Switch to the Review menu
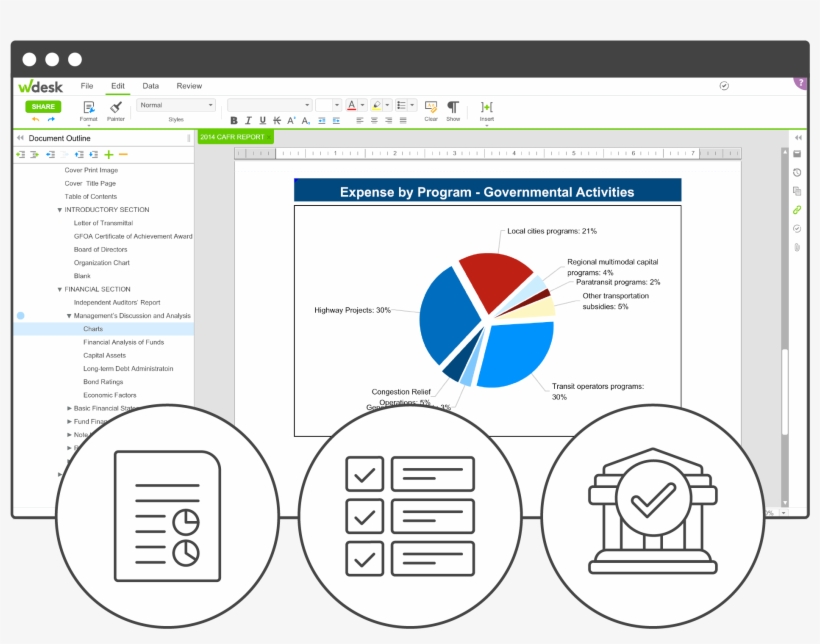 click(189, 86)
